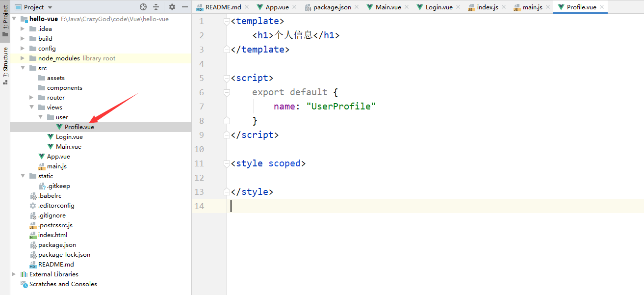Collapse the static folder arrow
This screenshot has height=295, width=644.
[23, 176]
